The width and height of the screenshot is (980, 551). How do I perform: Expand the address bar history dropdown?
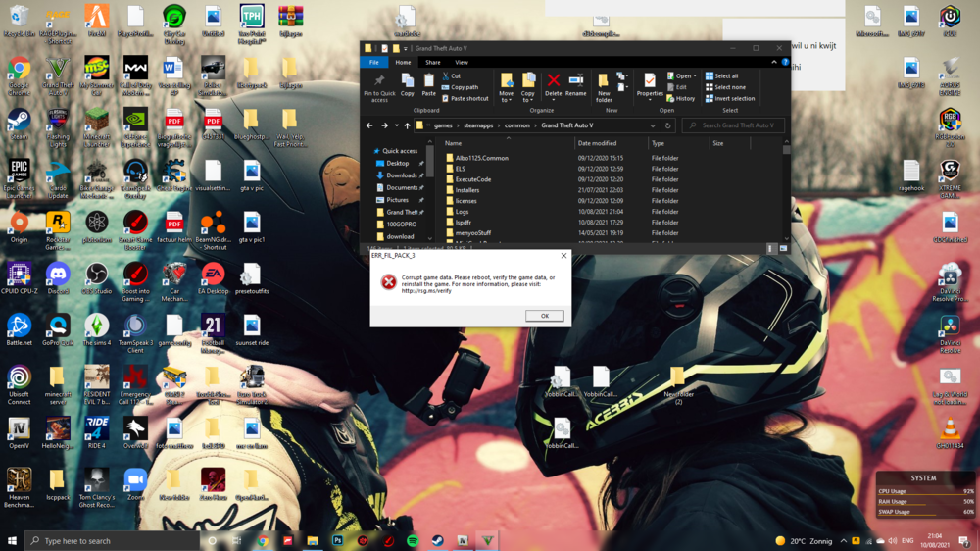(x=653, y=125)
